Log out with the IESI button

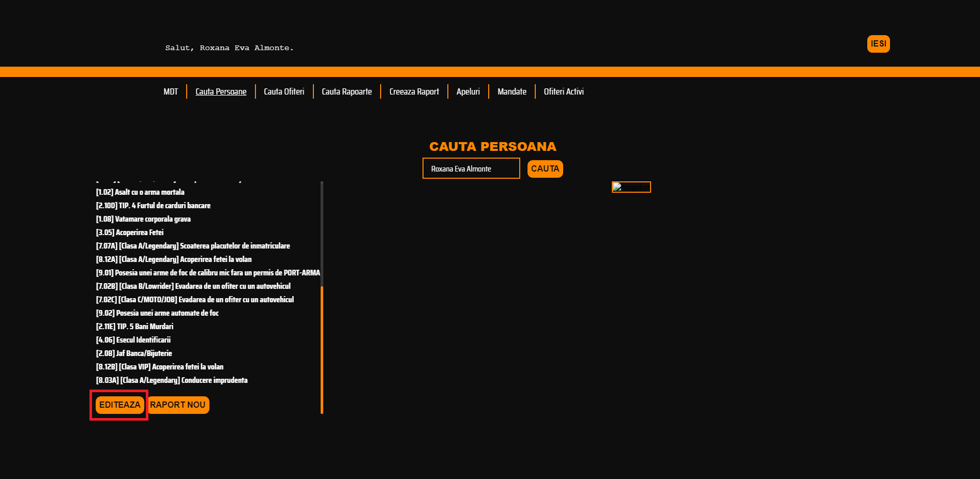(878, 44)
